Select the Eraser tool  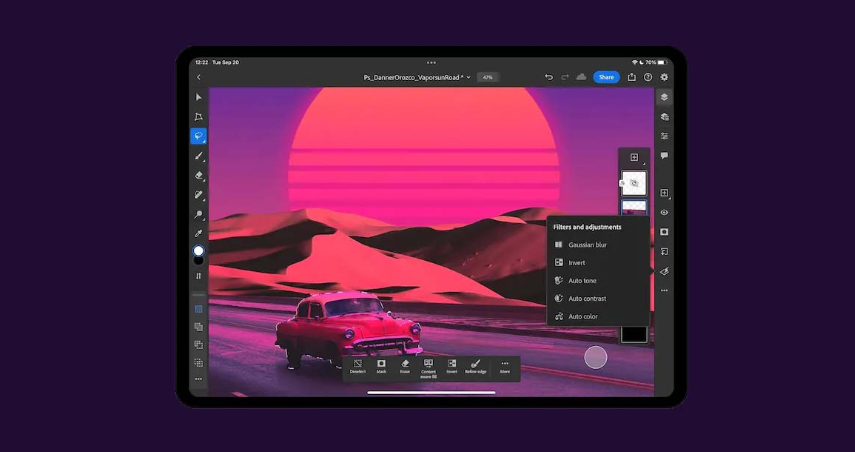pos(198,175)
